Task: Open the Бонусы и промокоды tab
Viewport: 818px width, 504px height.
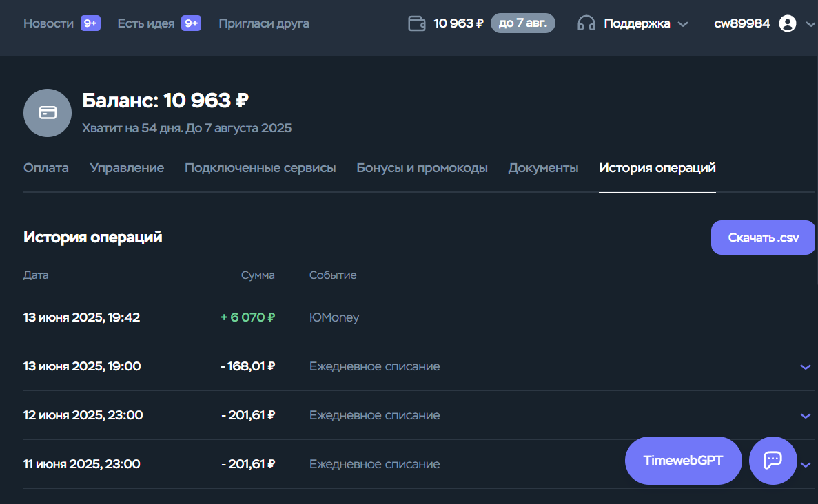Action: point(422,168)
